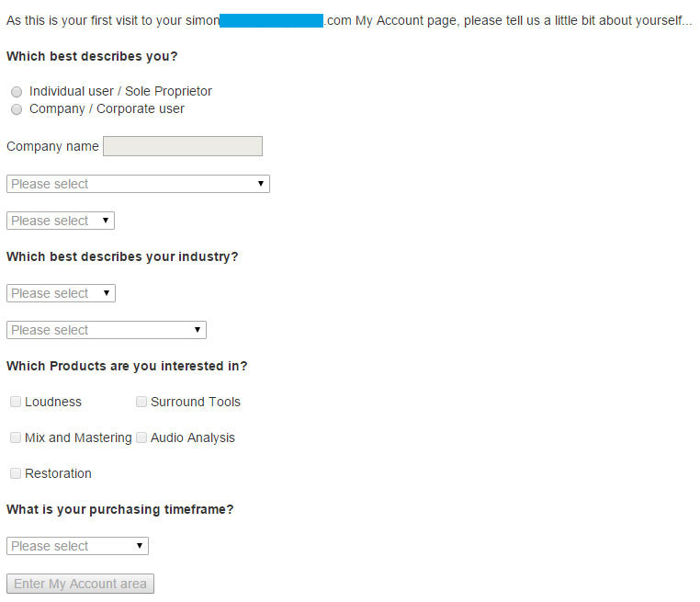Screen dimensions: 700x602
Task: Tick the Loudness checkbox
Action: tap(16, 402)
